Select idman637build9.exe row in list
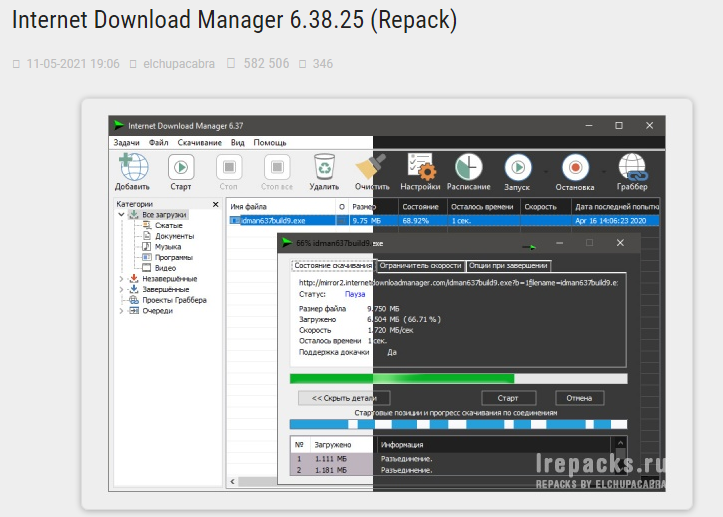 point(444,220)
